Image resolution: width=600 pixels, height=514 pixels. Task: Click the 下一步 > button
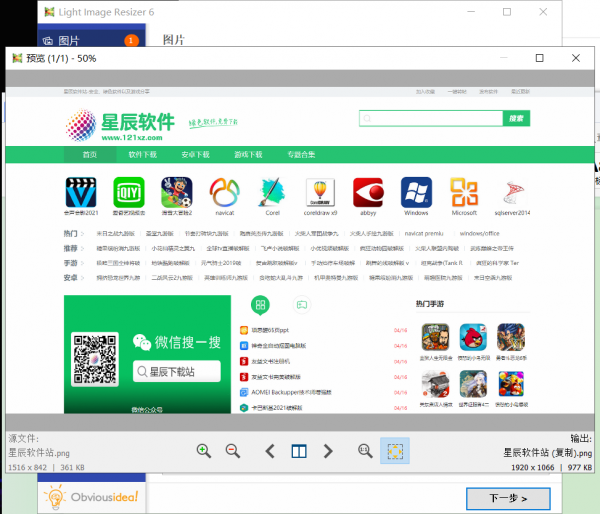[x=508, y=498]
